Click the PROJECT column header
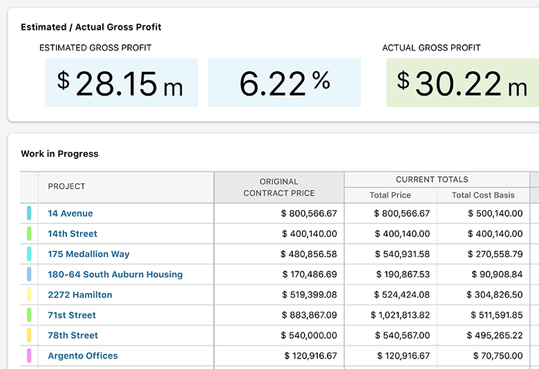Screen dimensions: 539x369 point(126,187)
